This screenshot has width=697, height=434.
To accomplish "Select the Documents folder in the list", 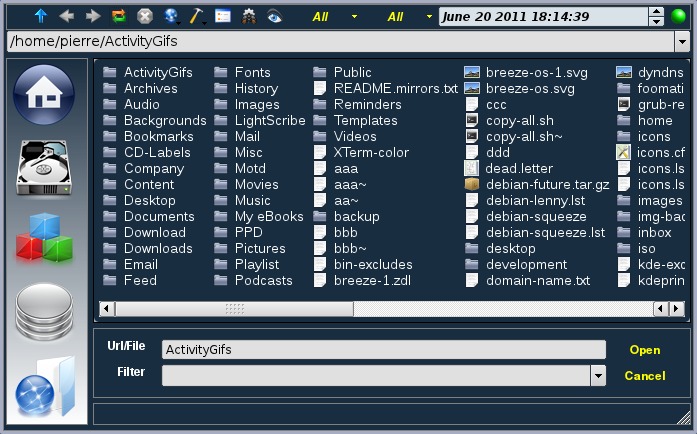I will [x=158, y=216].
